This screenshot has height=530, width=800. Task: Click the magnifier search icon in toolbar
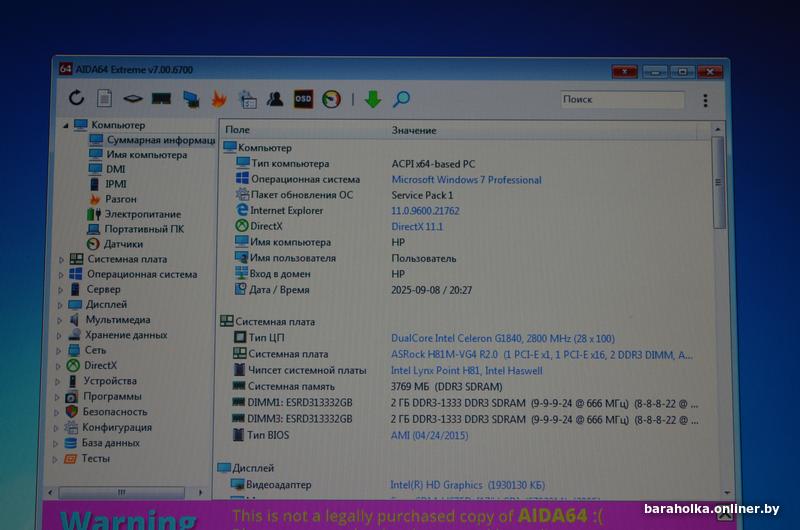401,99
